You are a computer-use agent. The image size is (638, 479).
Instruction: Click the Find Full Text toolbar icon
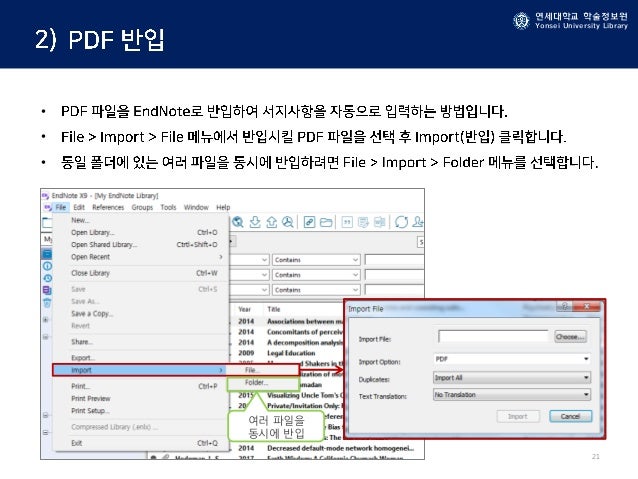(288, 222)
